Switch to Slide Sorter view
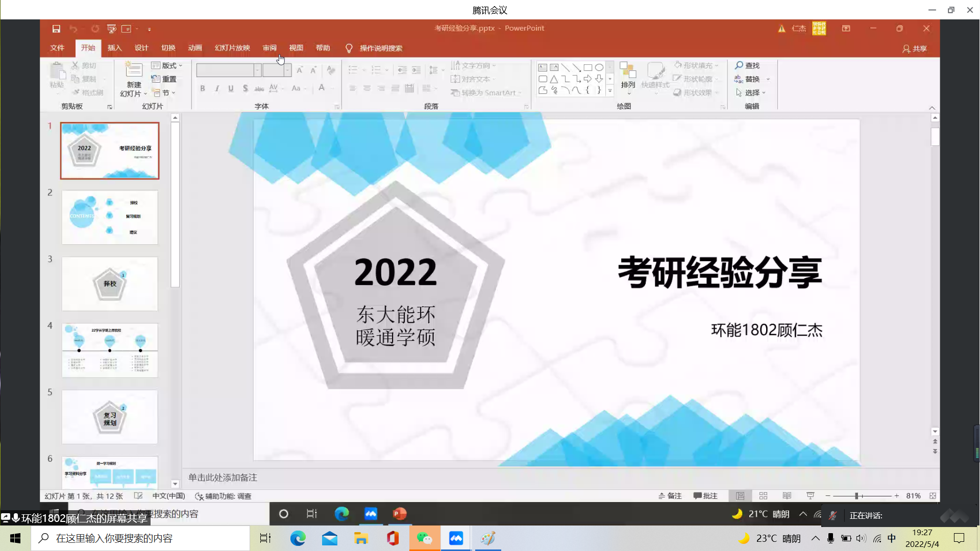This screenshot has height=551, width=980. pyautogui.click(x=763, y=496)
